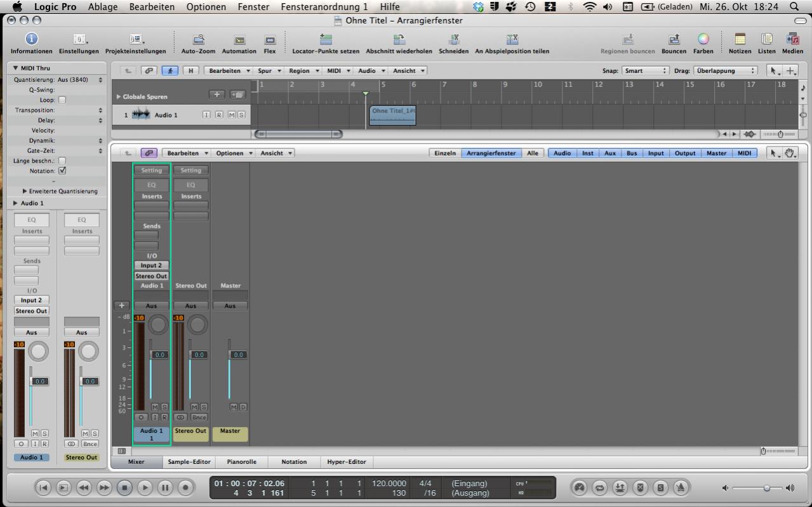
Task: Toggle the Inst channel filter button
Action: coord(588,153)
